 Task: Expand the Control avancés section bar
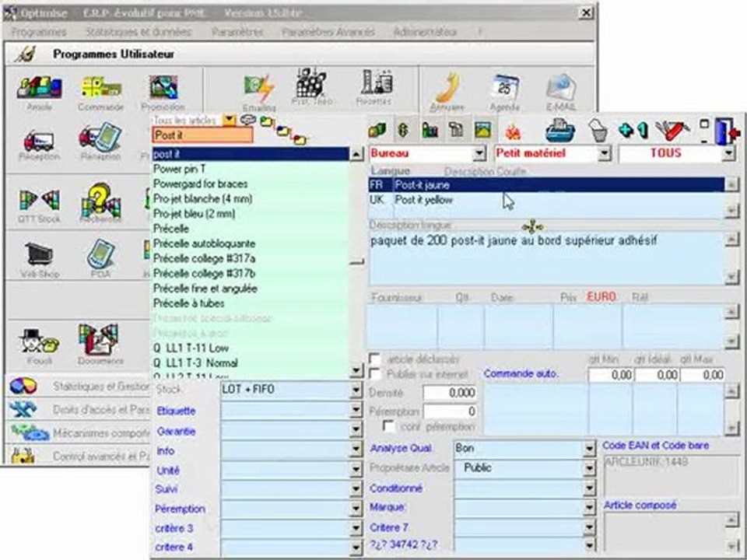79,456
